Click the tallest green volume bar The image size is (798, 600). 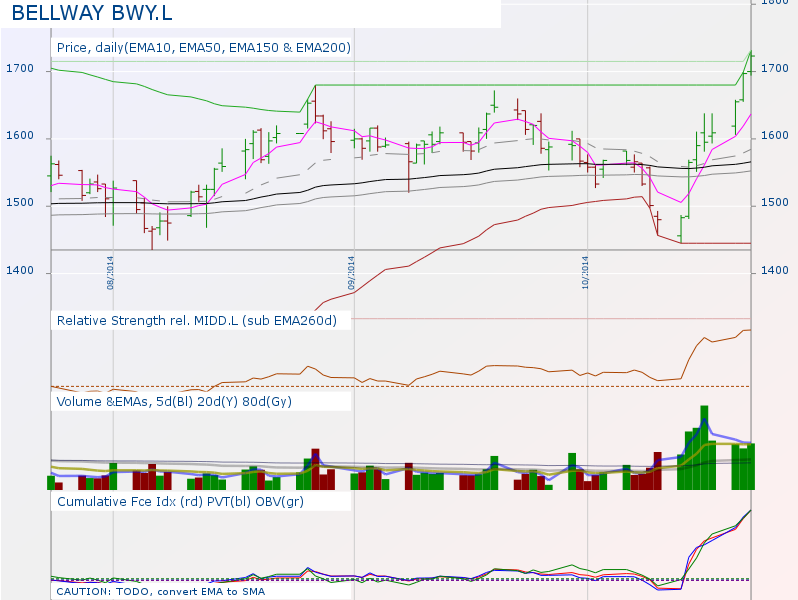pyautogui.click(x=704, y=448)
